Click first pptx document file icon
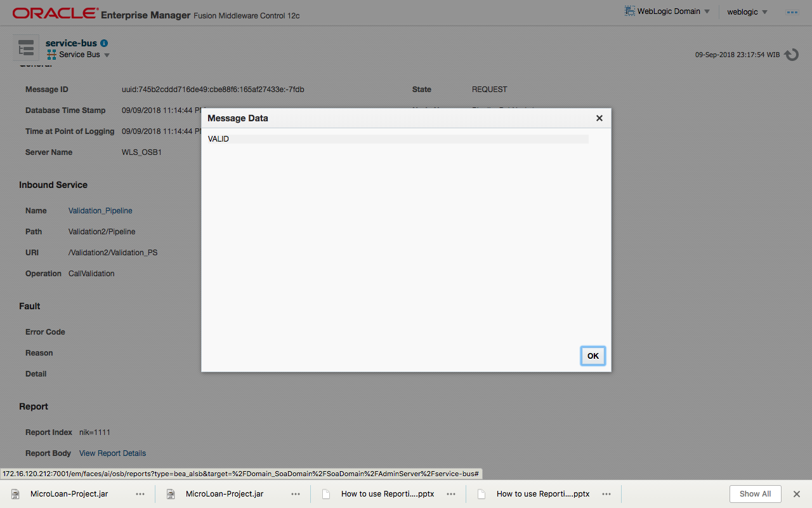812x508 pixels. pos(326,494)
